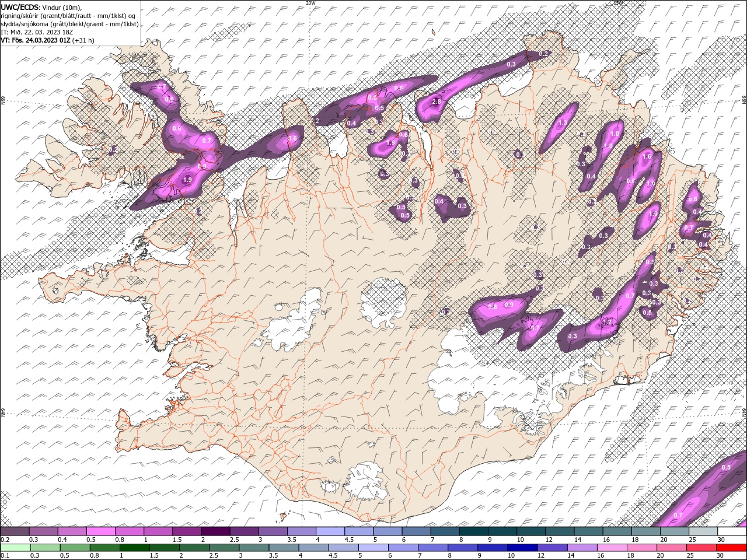The height and width of the screenshot is (560, 747).
Task: Click the '0.2' label in the snow legend
Action: 5,540
